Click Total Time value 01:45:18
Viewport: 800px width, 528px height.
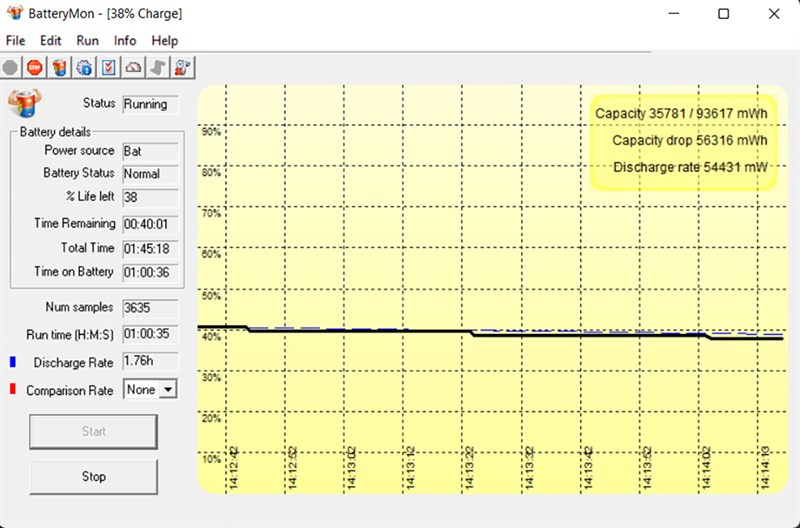click(151, 249)
